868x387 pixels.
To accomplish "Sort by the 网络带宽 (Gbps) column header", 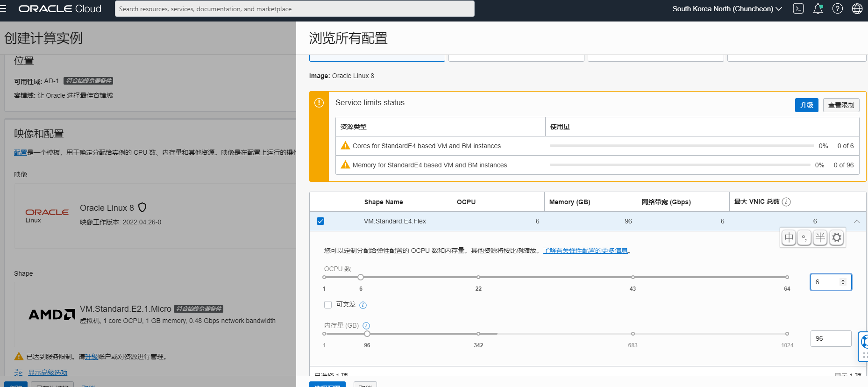I will 666,202.
